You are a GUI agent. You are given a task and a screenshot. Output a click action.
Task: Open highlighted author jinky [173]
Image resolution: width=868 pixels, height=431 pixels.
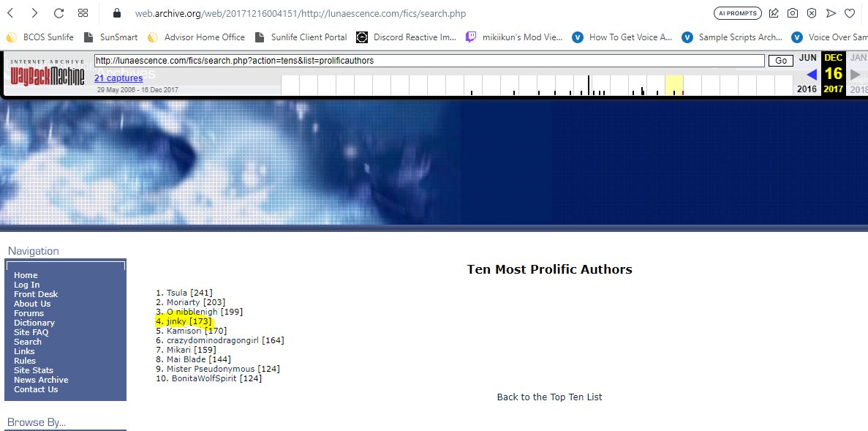coord(189,321)
